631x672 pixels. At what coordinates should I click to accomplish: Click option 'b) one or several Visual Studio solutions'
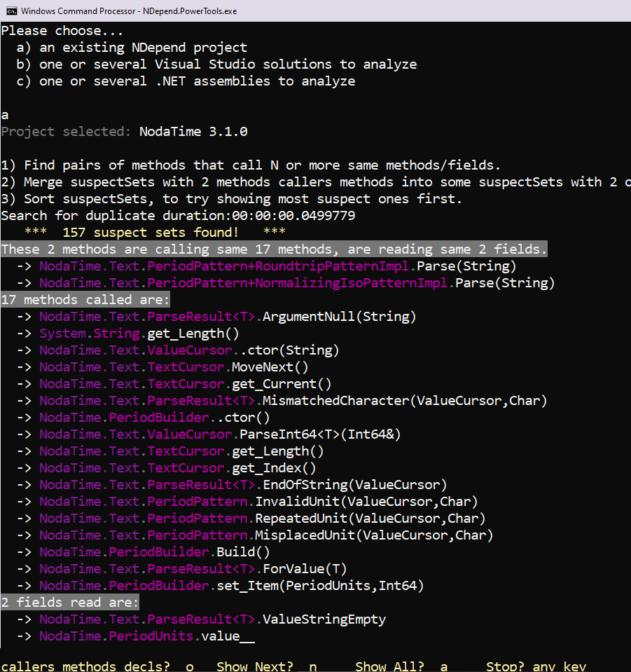tap(217, 64)
